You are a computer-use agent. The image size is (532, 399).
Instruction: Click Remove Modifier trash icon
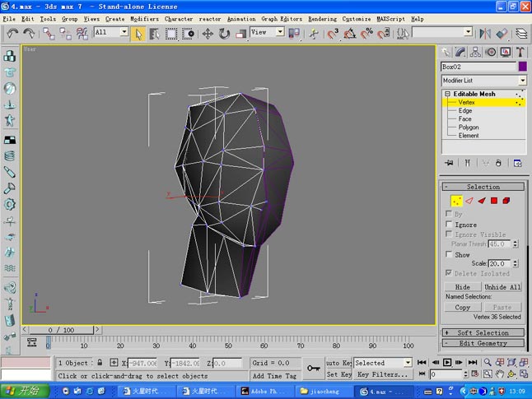click(x=498, y=163)
